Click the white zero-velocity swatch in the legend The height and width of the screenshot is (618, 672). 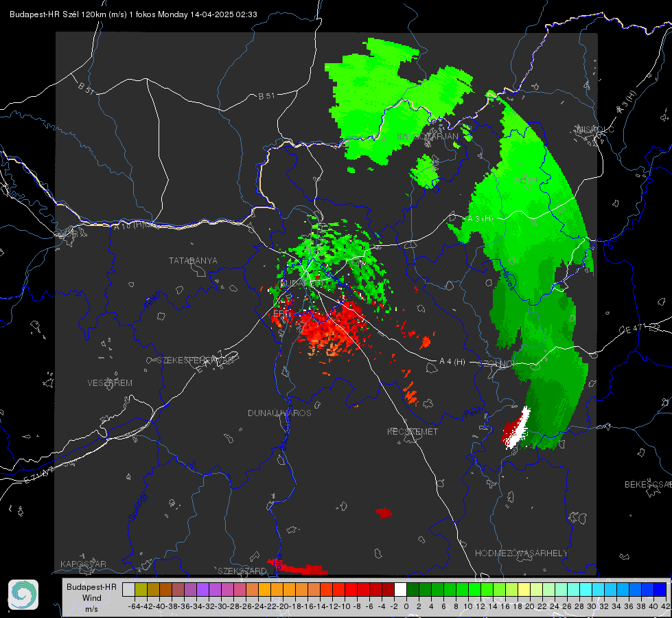click(400, 589)
